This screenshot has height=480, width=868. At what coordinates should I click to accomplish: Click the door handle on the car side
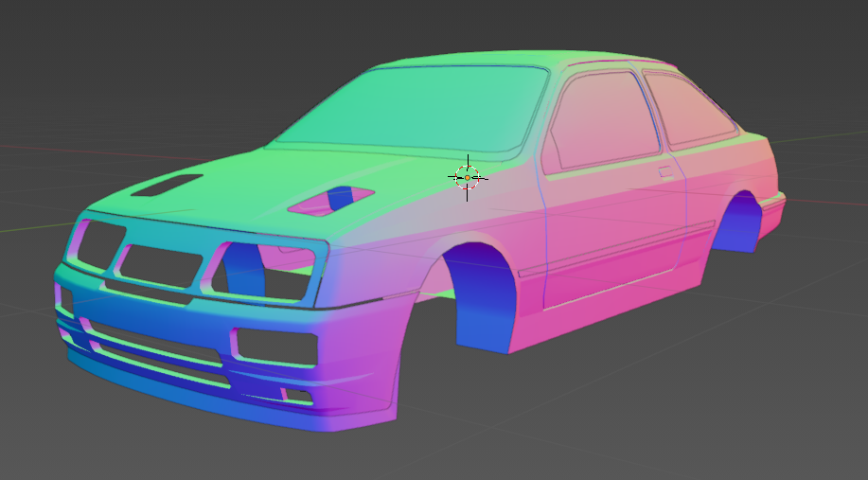pos(666,172)
